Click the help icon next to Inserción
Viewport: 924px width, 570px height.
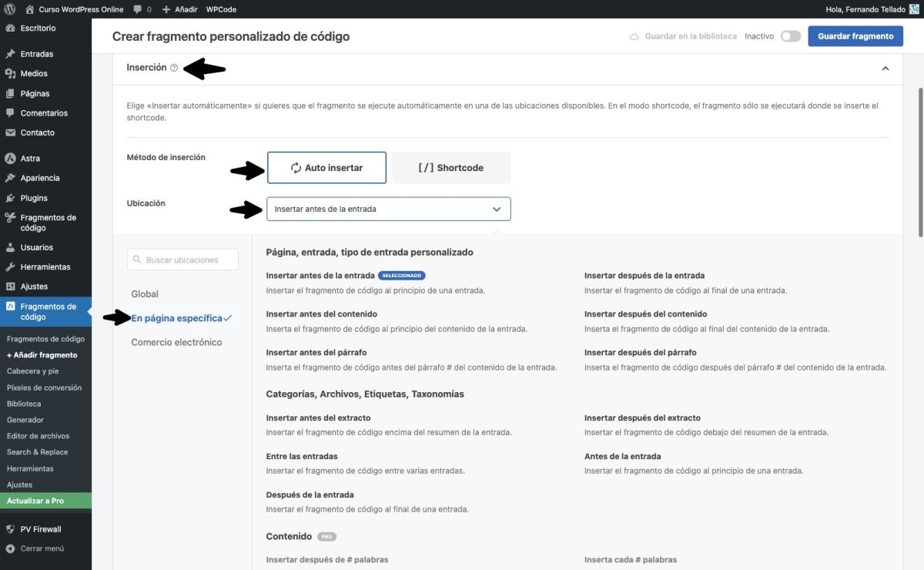point(174,68)
